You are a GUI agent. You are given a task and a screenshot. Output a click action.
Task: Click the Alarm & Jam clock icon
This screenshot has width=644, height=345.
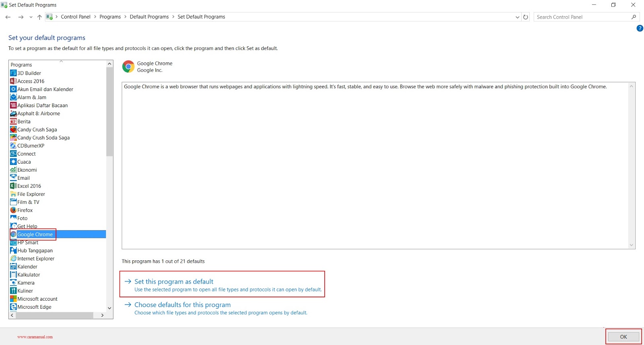13,97
